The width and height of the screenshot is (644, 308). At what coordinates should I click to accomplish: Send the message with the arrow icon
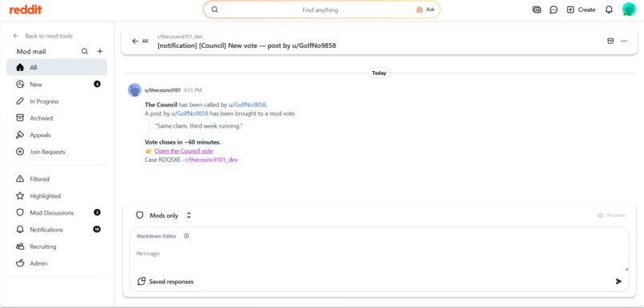618,282
